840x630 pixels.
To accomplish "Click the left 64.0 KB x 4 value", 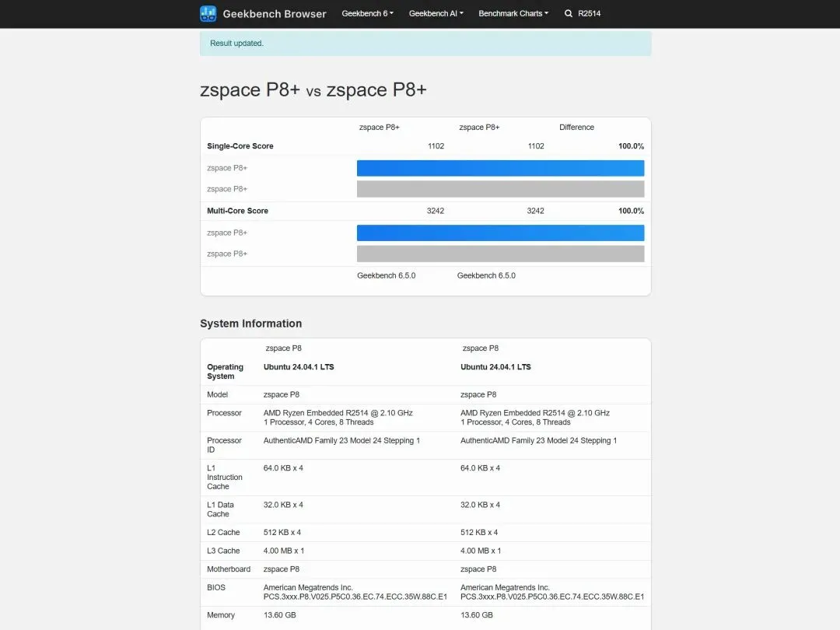I will click(x=283, y=467).
